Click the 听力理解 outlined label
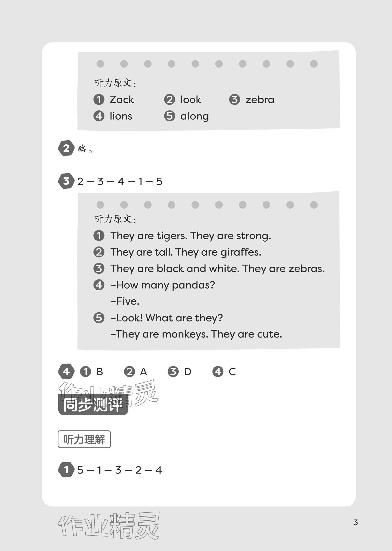Viewport: 392px width, 551px height. click(x=84, y=439)
